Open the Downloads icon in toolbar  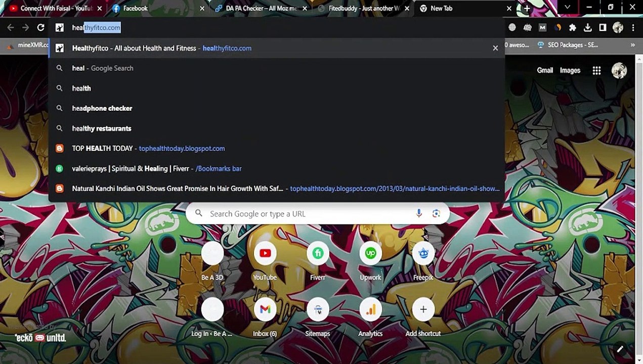587,28
